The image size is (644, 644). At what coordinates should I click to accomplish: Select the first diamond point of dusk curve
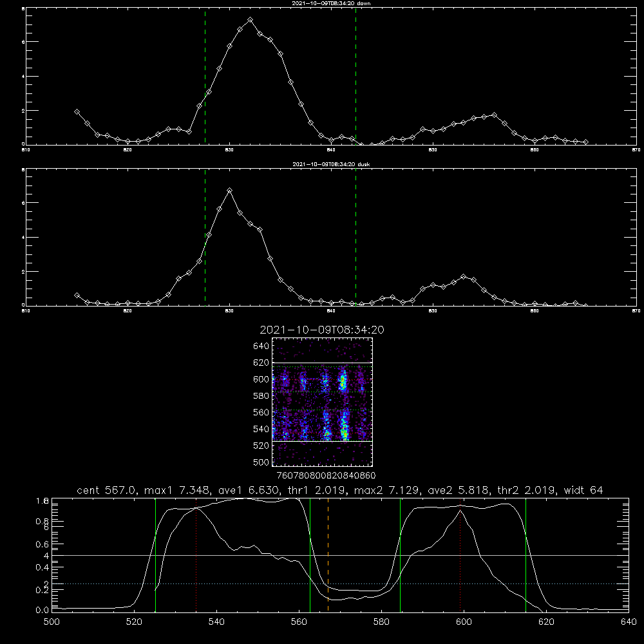coord(77,295)
